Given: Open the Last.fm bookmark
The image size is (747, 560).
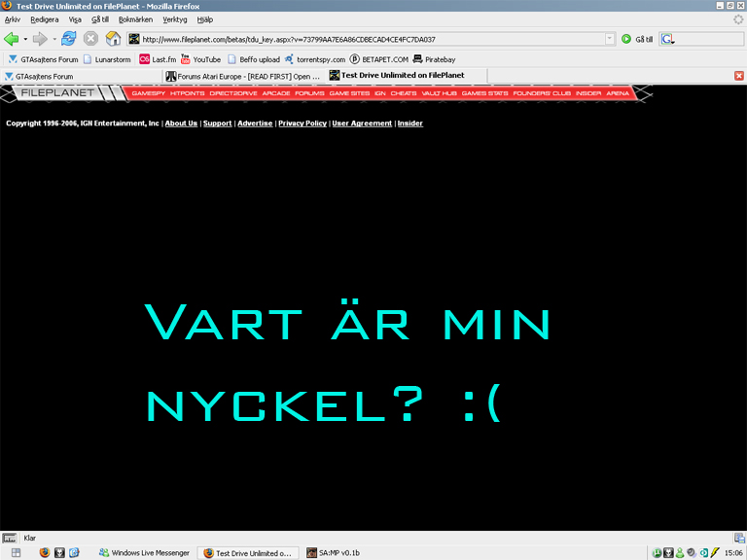Looking at the screenshot, I should (158, 59).
